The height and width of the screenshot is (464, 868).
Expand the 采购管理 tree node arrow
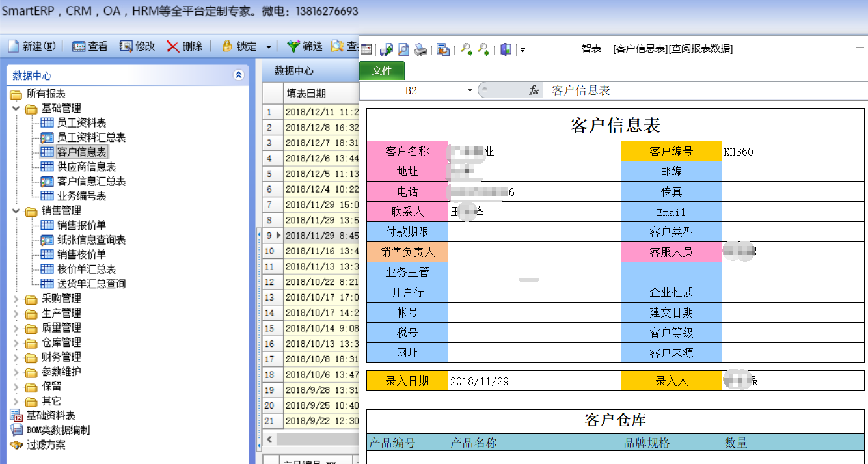click(x=16, y=299)
